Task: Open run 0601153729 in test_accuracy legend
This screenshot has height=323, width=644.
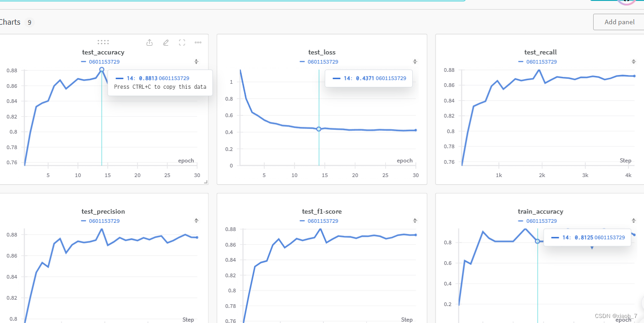Action: [104, 62]
